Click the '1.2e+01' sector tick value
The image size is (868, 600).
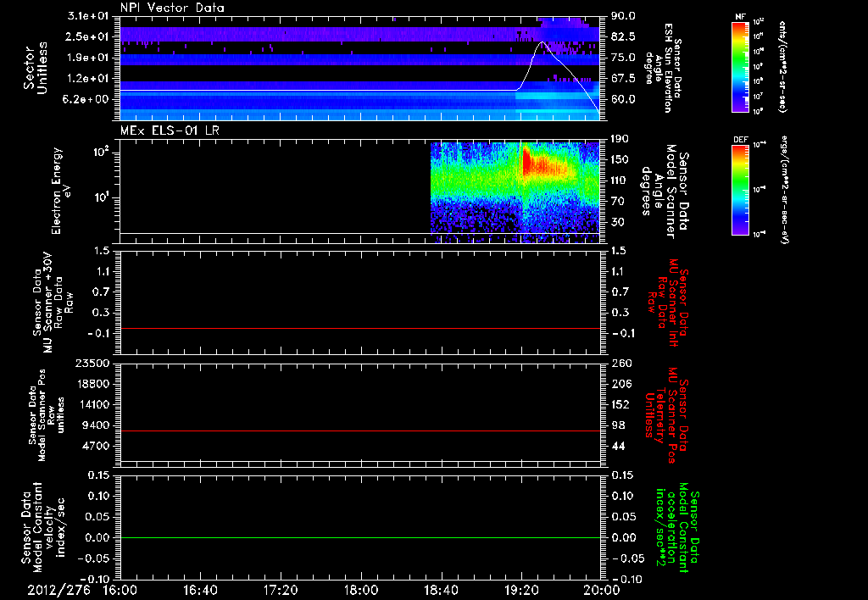[x=88, y=79]
